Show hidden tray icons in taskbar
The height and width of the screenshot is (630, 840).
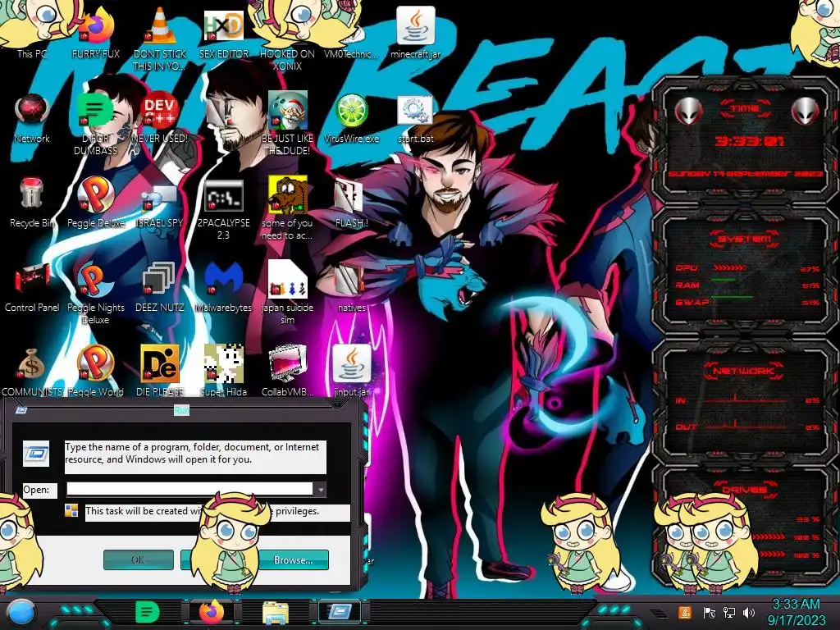pos(659,613)
